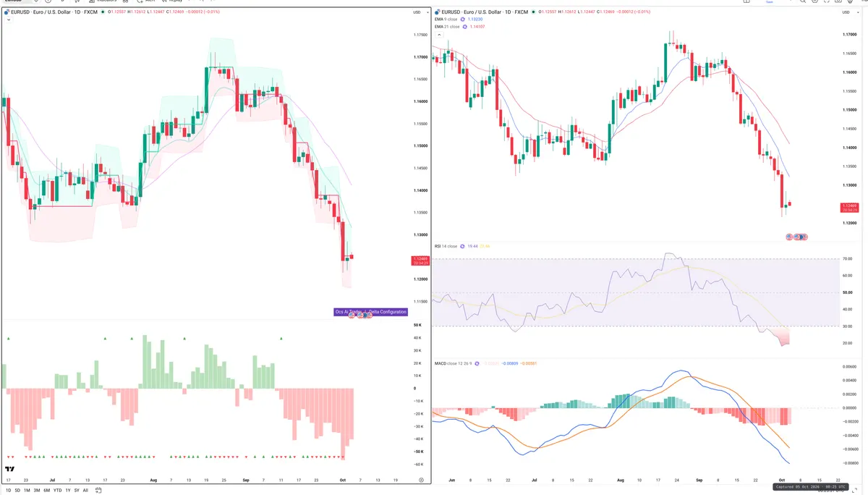This screenshot has height=495, width=868.
Task: Select the YTD time range
Action: pos(57,490)
